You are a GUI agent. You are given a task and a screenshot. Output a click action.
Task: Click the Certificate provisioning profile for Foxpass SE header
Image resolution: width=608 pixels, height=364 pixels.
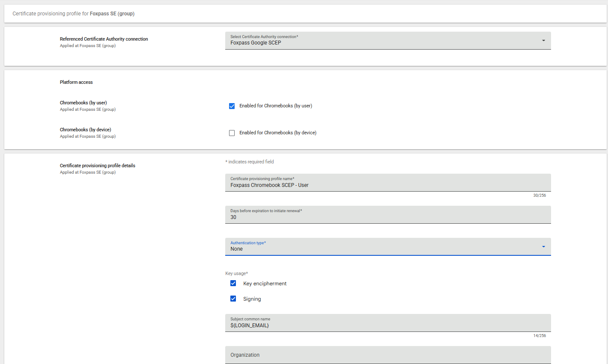[74, 14]
